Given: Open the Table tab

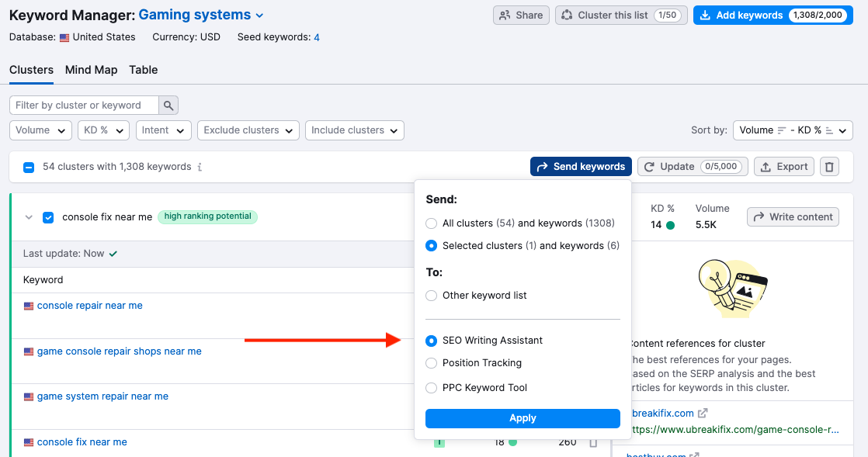Looking at the screenshot, I should [x=143, y=70].
